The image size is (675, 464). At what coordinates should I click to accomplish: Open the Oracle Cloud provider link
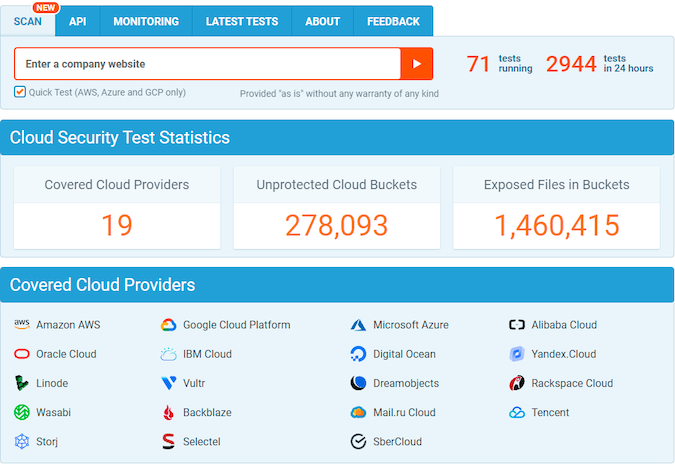(66, 354)
